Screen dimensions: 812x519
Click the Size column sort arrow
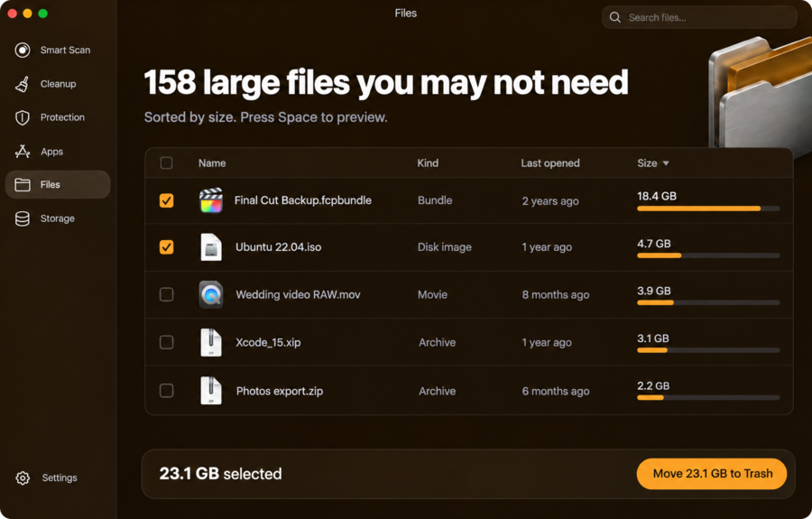pyautogui.click(x=666, y=163)
